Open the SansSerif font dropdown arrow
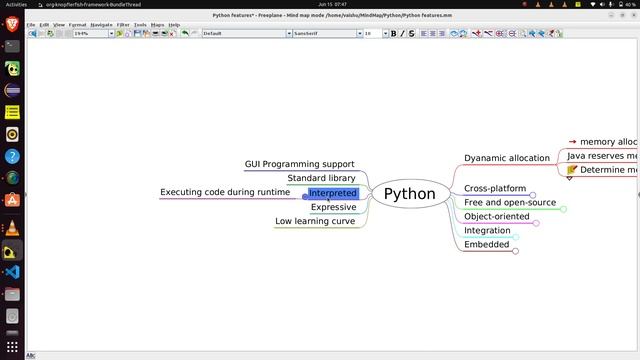The image size is (640, 360). coord(360,33)
